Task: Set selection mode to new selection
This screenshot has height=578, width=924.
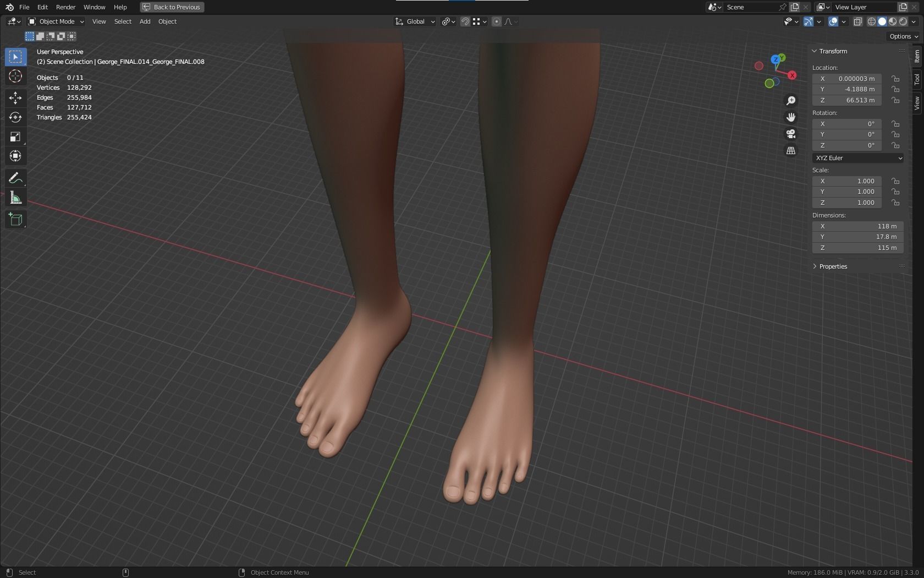Action: click(30, 36)
